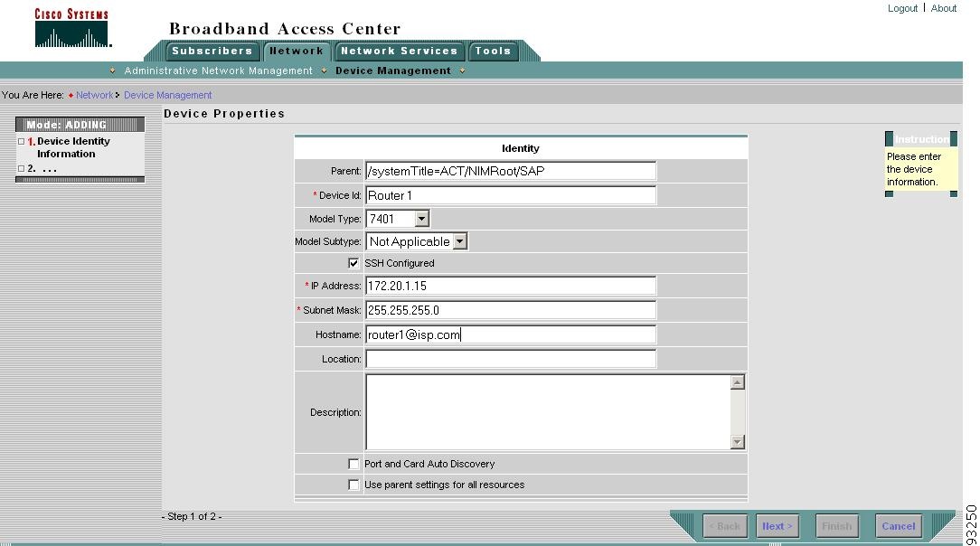Check Use parent settings for all resources
The height and width of the screenshot is (546, 980).
point(353,485)
